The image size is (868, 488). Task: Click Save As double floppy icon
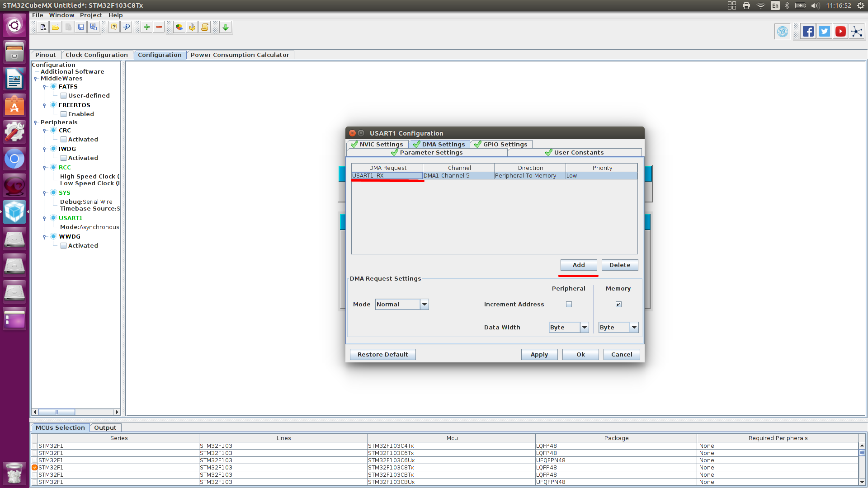tap(94, 27)
